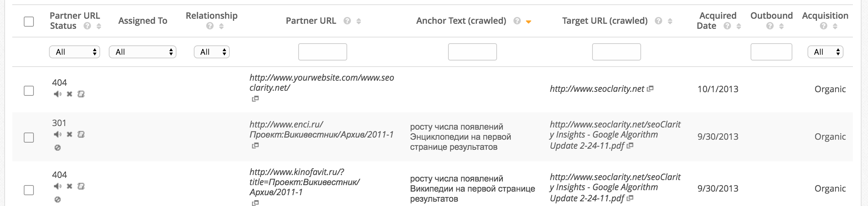Open the Partner URL Status filter dropdown
This screenshot has width=868, height=206.
(x=75, y=52)
